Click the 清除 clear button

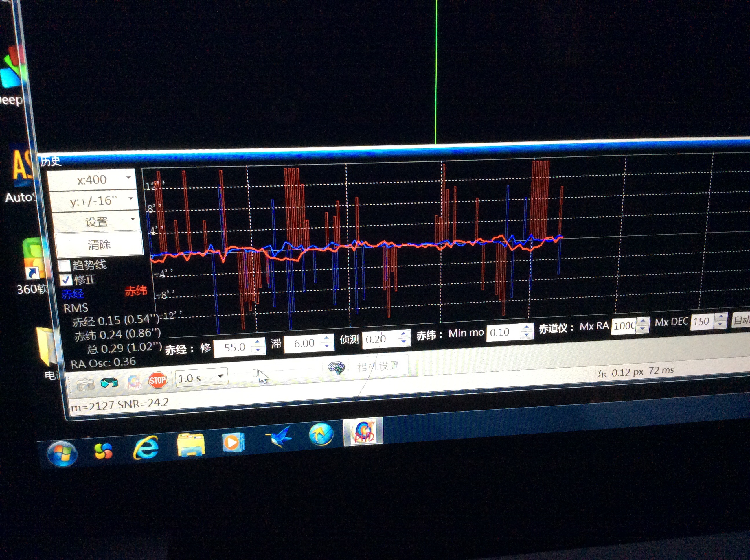(99, 244)
